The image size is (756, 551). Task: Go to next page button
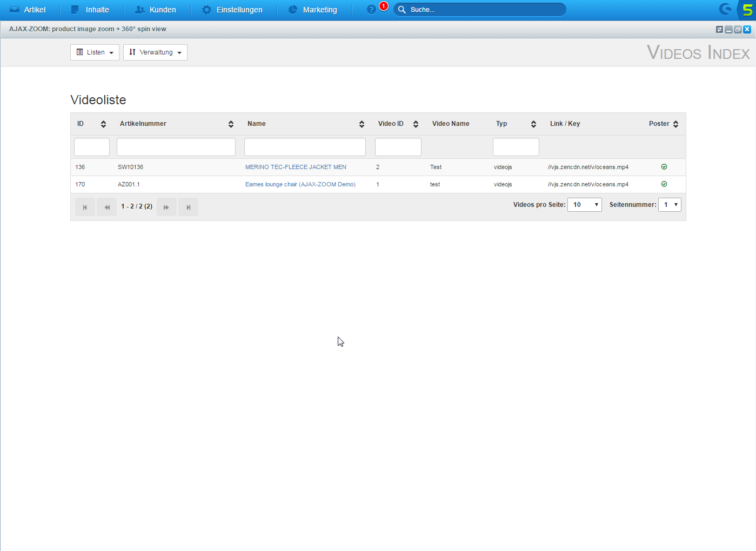(x=166, y=207)
